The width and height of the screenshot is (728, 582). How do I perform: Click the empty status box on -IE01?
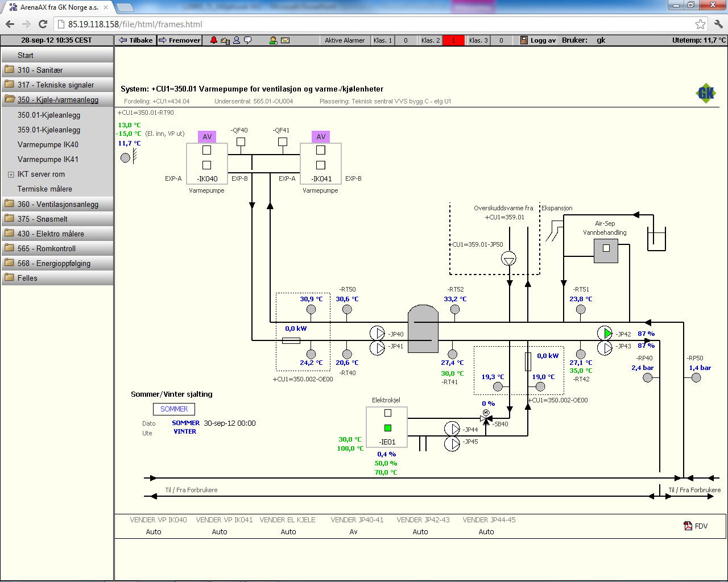tap(388, 413)
